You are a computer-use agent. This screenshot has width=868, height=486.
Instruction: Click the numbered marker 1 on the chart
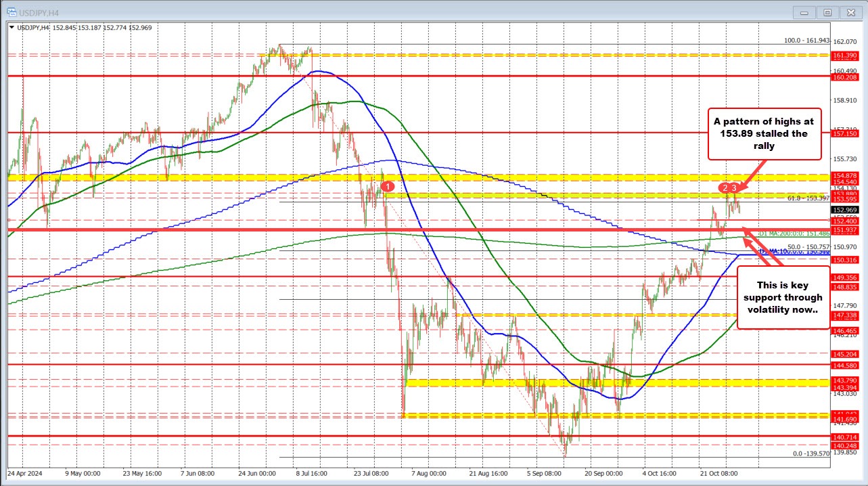click(x=388, y=186)
